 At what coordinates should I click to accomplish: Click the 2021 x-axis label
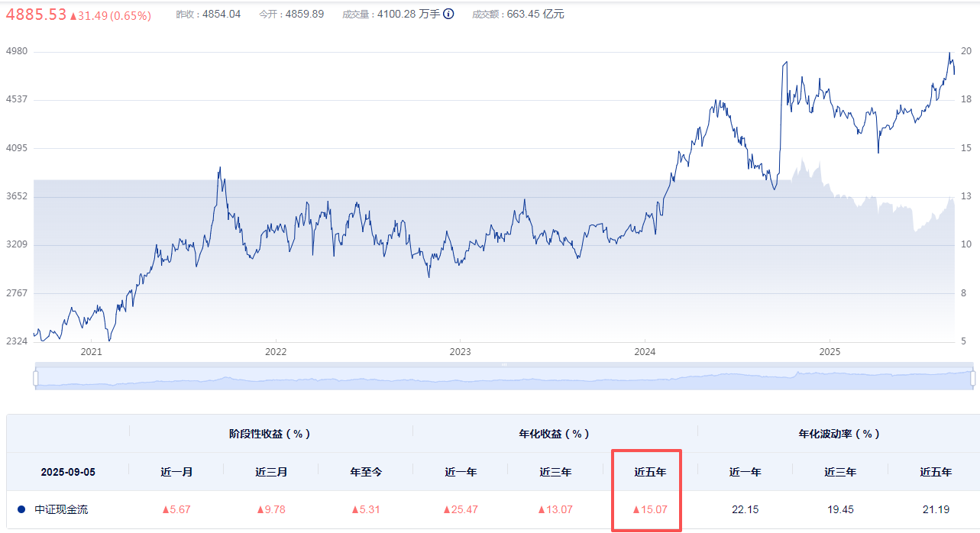pos(91,352)
